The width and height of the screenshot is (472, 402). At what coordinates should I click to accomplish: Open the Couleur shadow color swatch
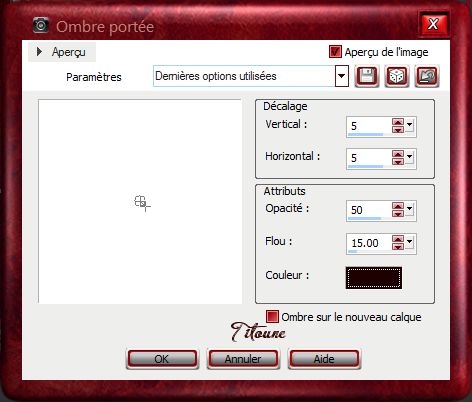pyautogui.click(x=374, y=277)
